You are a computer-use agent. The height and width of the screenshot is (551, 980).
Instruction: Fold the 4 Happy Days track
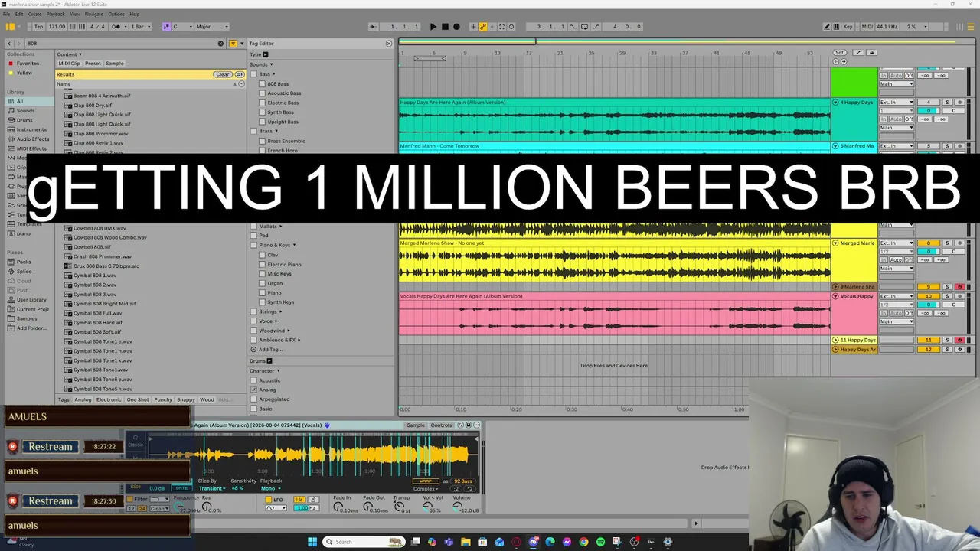[x=835, y=102]
